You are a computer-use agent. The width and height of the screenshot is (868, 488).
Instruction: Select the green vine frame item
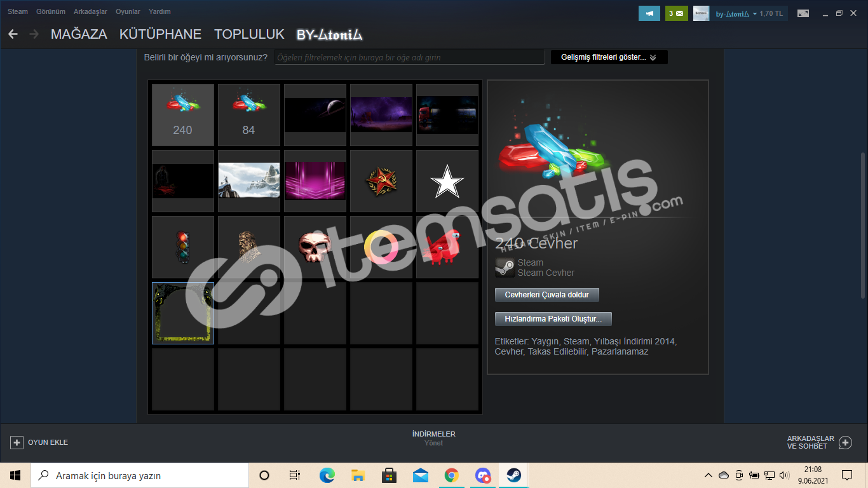[183, 313]
